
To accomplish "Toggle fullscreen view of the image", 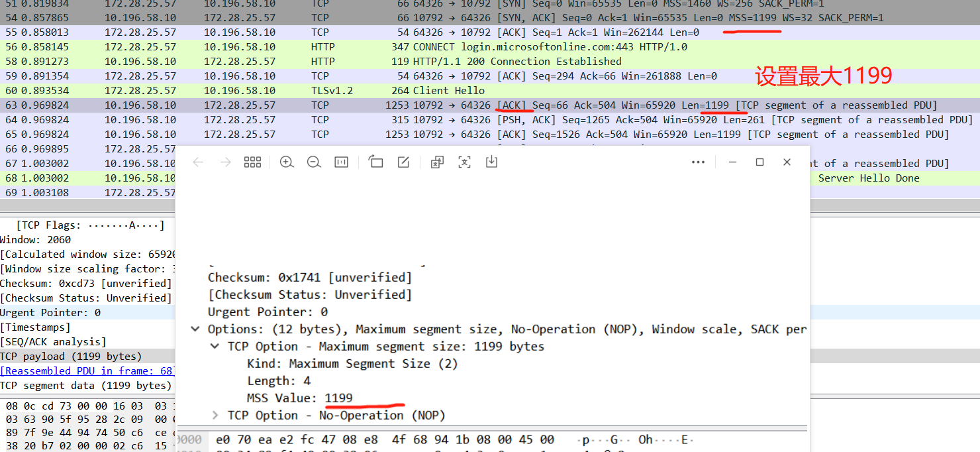I will tap(464, 162).
